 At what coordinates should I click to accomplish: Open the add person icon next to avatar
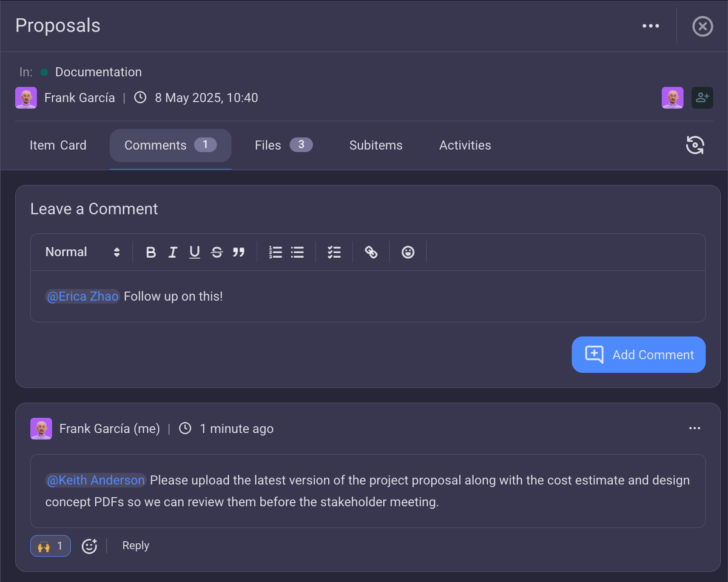coord(702,98)
